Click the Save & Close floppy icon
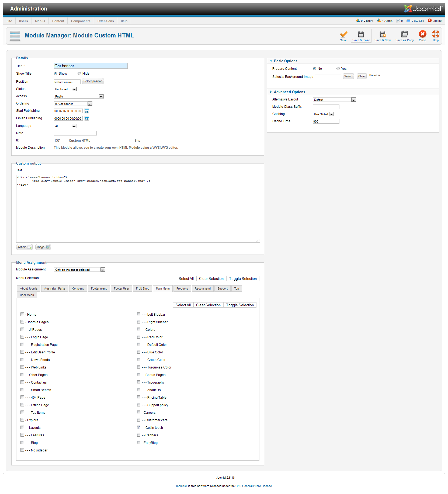 (x=361, y=34)
